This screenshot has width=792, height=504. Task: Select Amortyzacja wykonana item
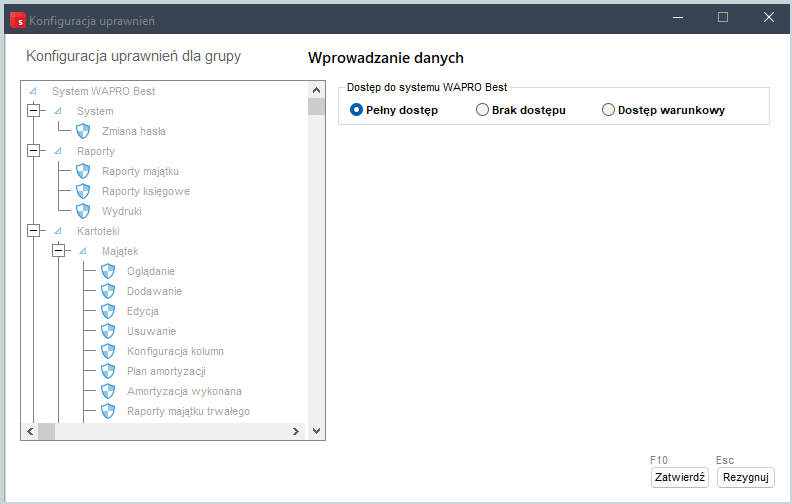pyautogui.click(x=184, y=391)
